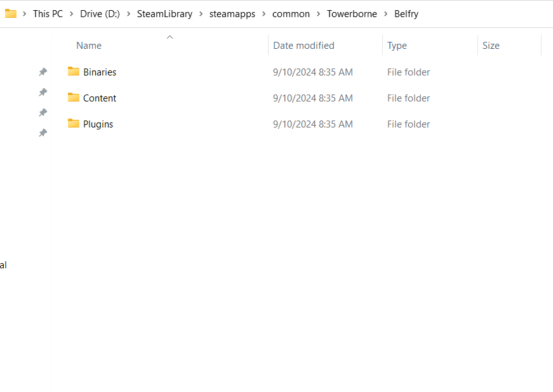Click the Plugins folder icon
Viewport: 553px width, 392px height.
[x=74, y=124]
